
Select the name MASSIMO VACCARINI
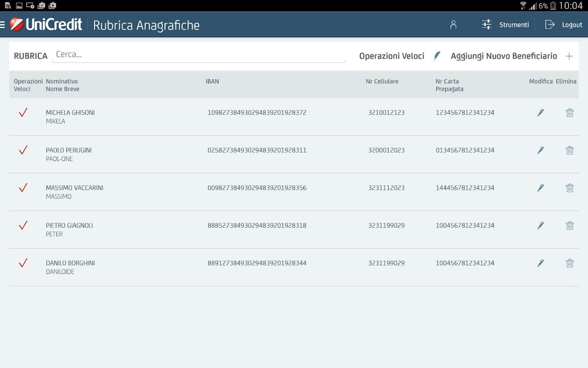point(74,188)
